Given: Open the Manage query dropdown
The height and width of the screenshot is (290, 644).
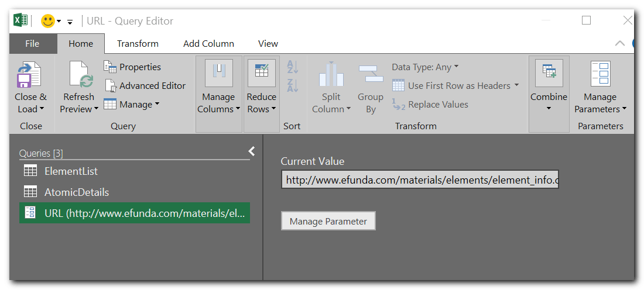Looking at the screenshot, I should point(131,104).
